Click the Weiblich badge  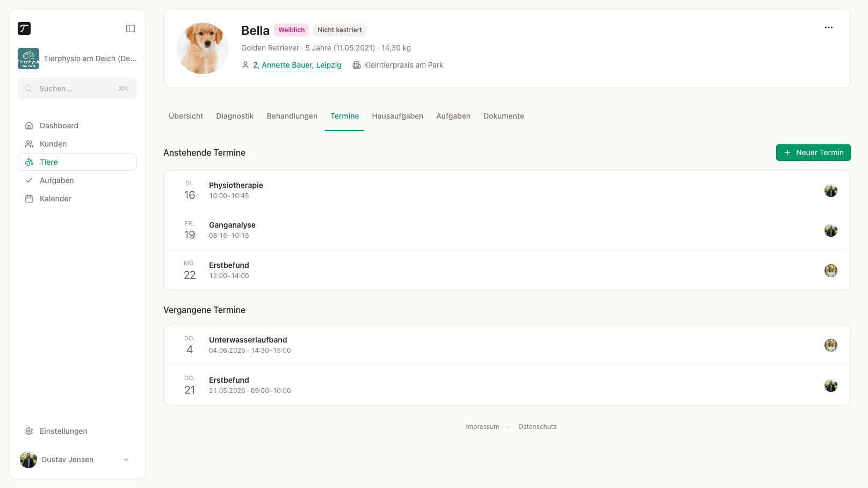(x=291, y=30)
